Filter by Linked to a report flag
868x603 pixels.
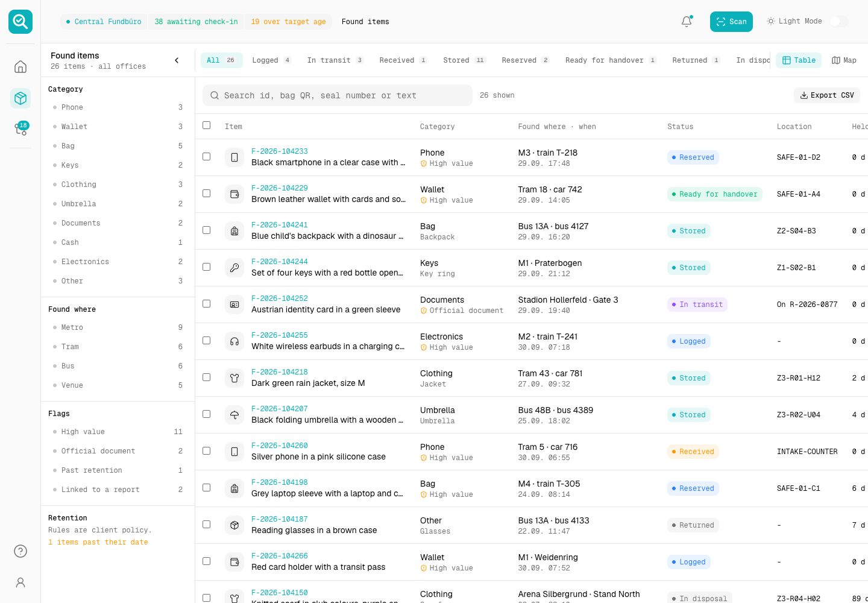pos(118,490)
